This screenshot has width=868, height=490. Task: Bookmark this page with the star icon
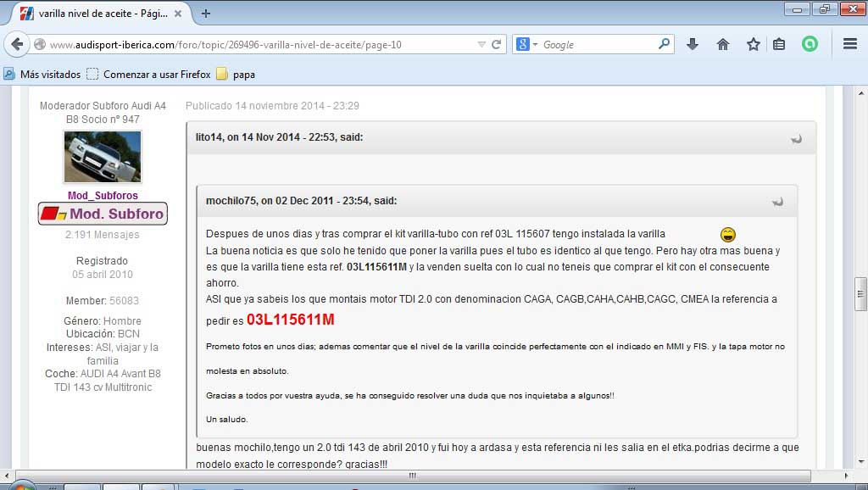[x=754, y=44]
